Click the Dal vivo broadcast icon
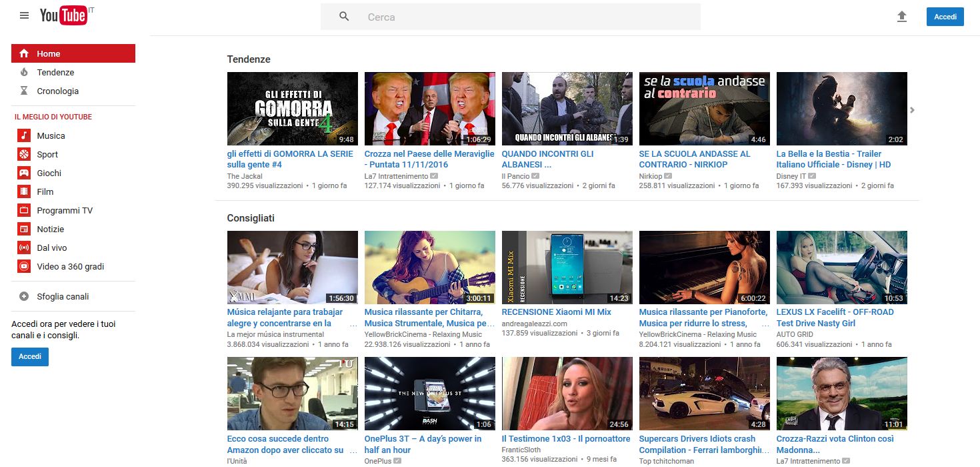 tap(24, 248)
